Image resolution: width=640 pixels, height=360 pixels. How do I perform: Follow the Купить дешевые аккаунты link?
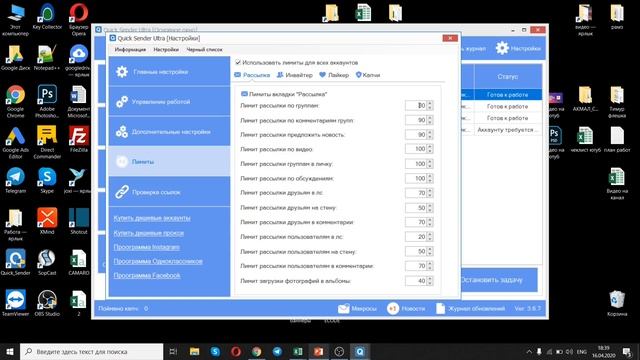click(152, 218)
